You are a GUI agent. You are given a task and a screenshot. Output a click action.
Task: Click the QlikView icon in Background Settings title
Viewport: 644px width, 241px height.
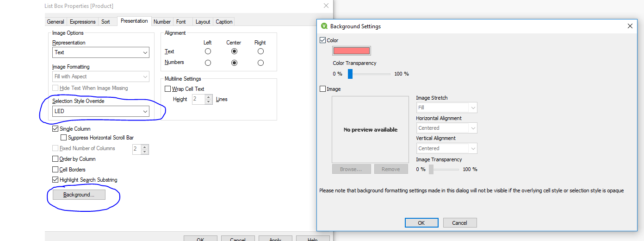(324, 26)
